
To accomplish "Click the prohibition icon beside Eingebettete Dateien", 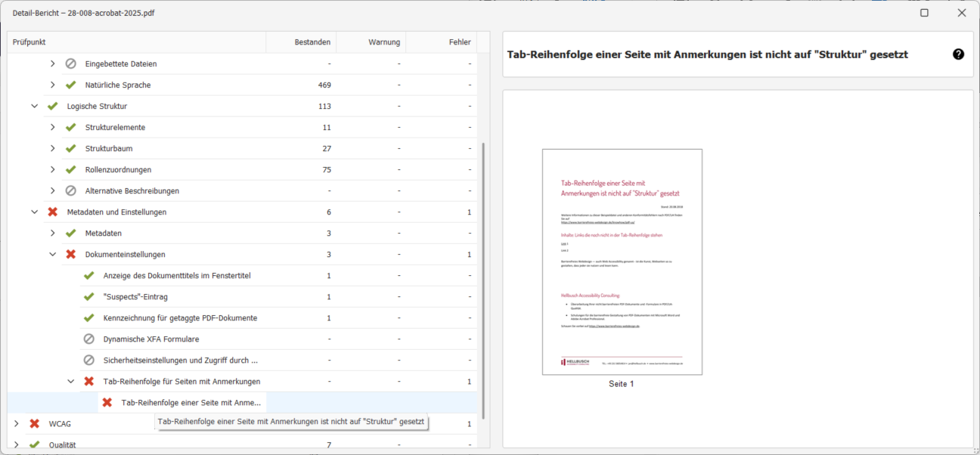I will click(x=70, y=63).
